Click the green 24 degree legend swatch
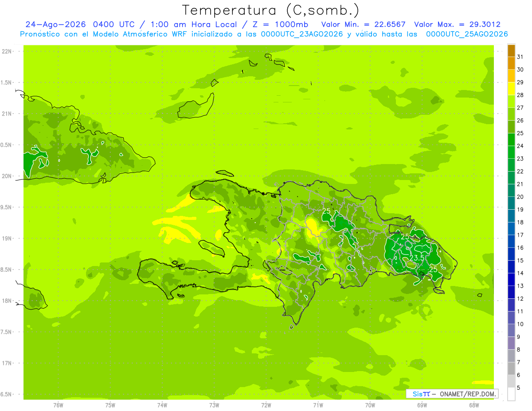 [x=511, y=140]
